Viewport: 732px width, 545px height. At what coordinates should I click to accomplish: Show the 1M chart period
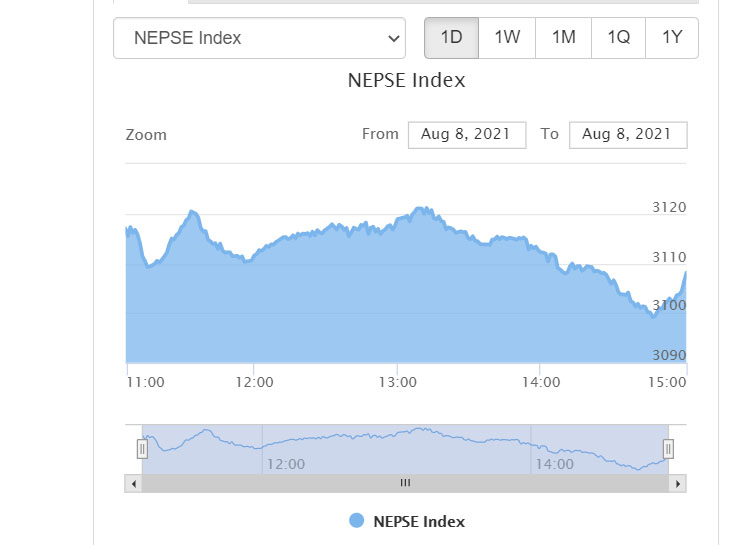tap(563, 38)
